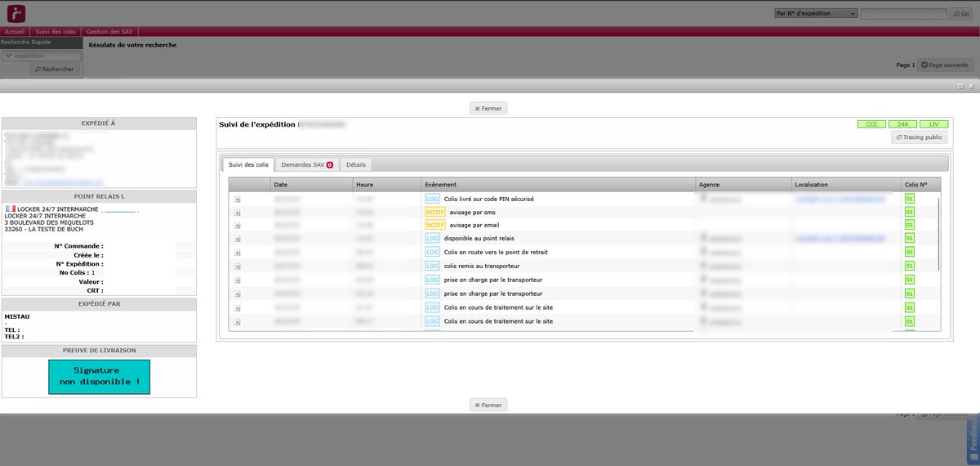Open the Détails tab

point(356,164)
